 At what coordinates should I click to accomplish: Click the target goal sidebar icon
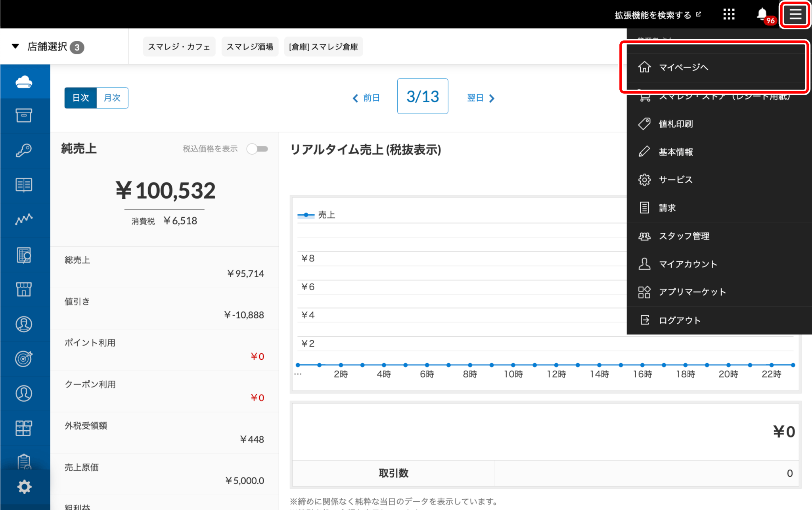[x=24, y=359]
